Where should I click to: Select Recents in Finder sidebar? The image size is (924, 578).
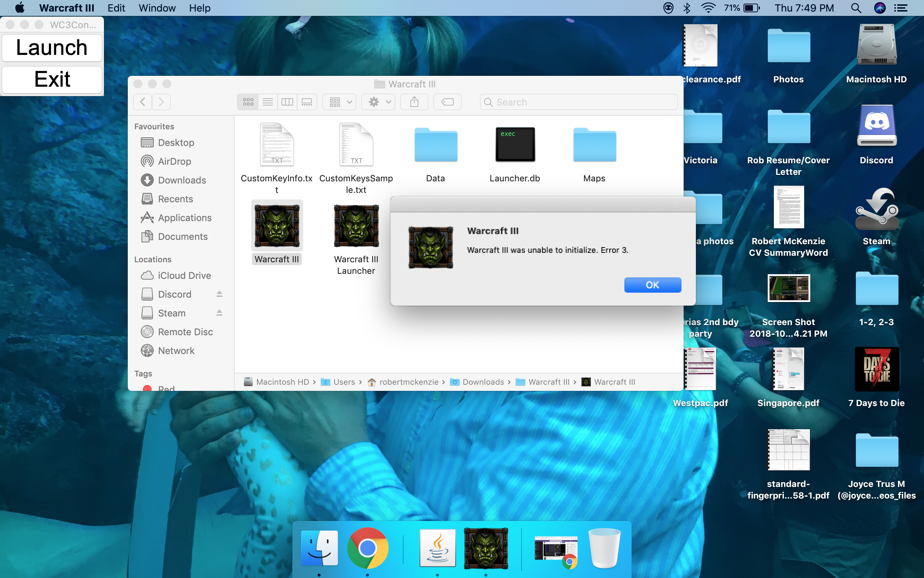point(175,199)
